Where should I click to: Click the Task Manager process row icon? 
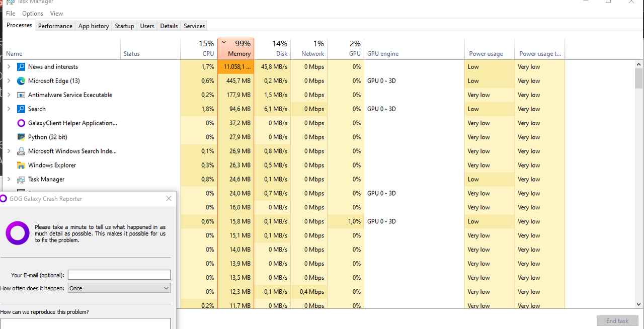point(21,180)
